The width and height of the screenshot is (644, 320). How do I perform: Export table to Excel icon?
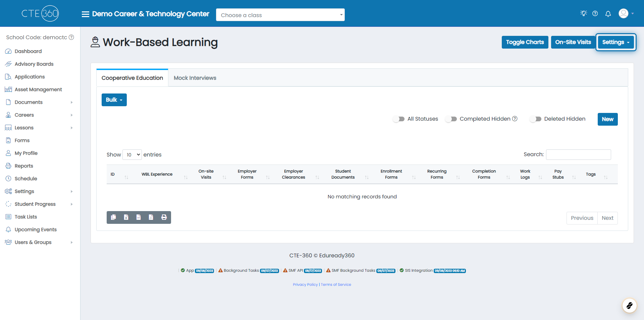click(x=126, y=217)
